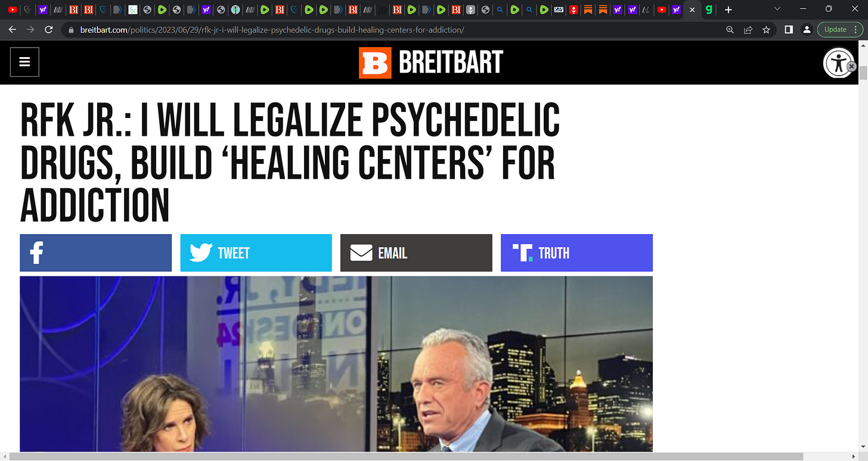This screenshot has width=868, height=461.
Task: Bookmark this page with the star icon
Action: (767, 30)
